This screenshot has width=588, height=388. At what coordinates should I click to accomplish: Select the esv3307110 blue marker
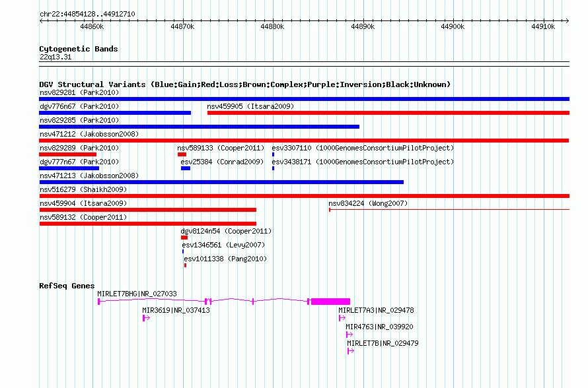273,154
